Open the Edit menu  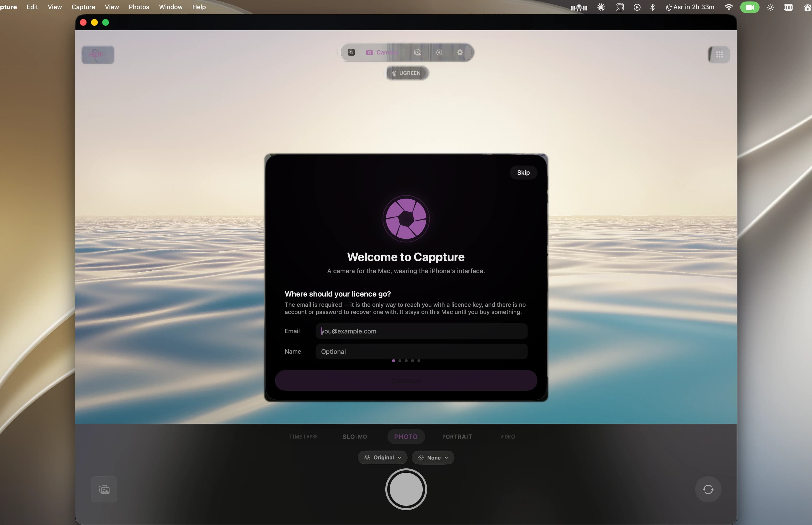pos(32,7)
